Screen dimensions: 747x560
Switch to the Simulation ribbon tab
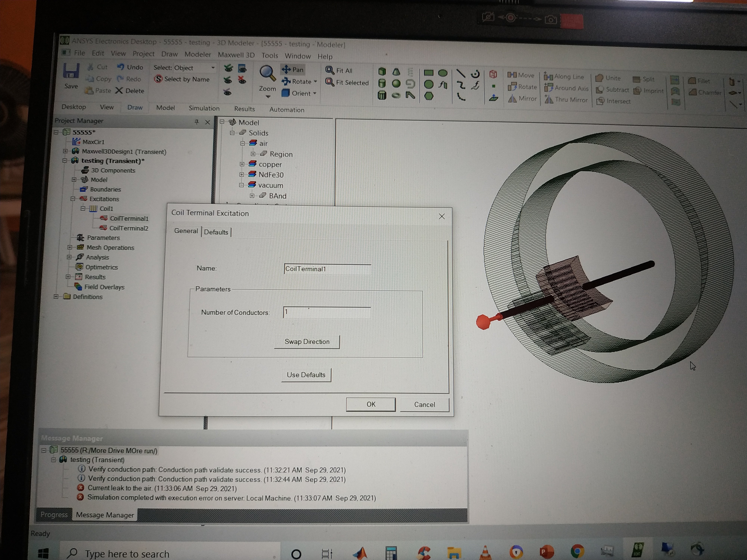[204, 108]
